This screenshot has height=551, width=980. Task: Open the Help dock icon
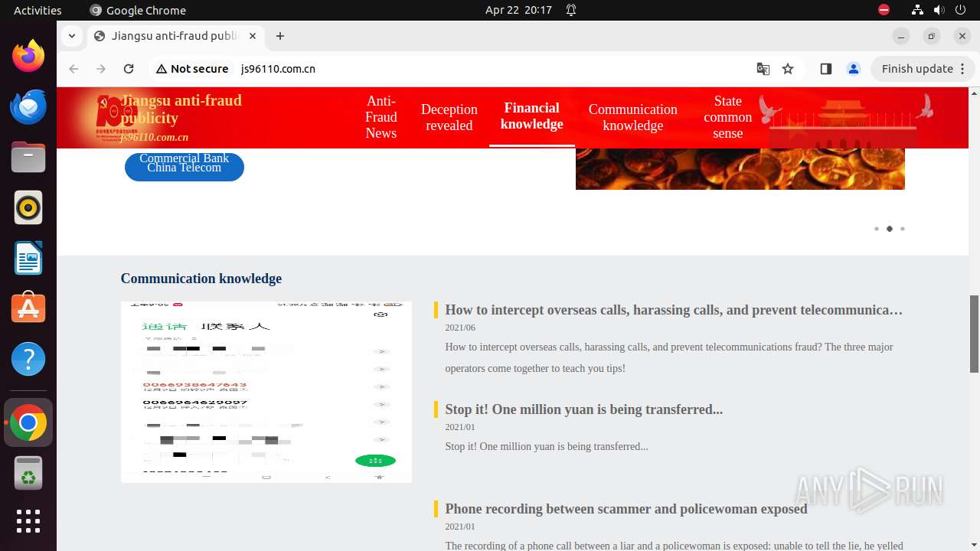pos(28,359)
